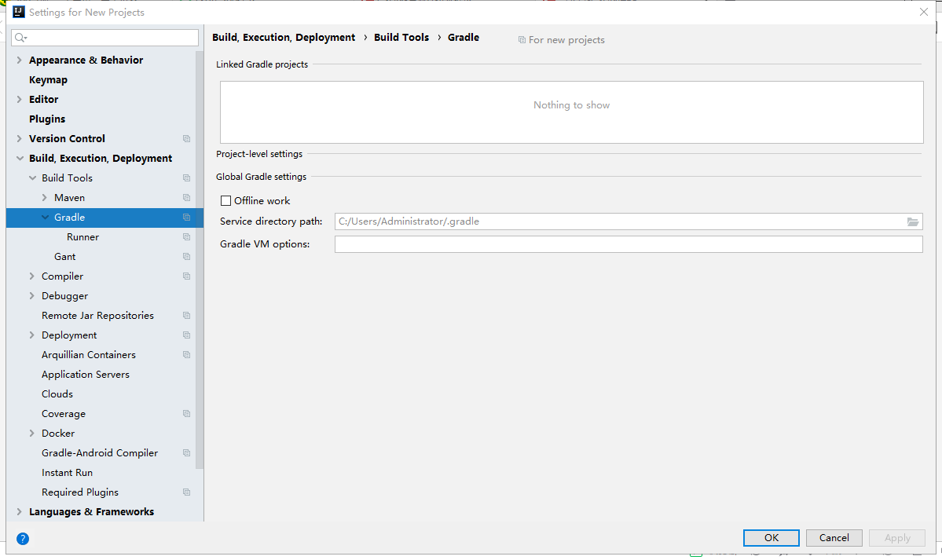Open the help question mark icon

(23, 538)
